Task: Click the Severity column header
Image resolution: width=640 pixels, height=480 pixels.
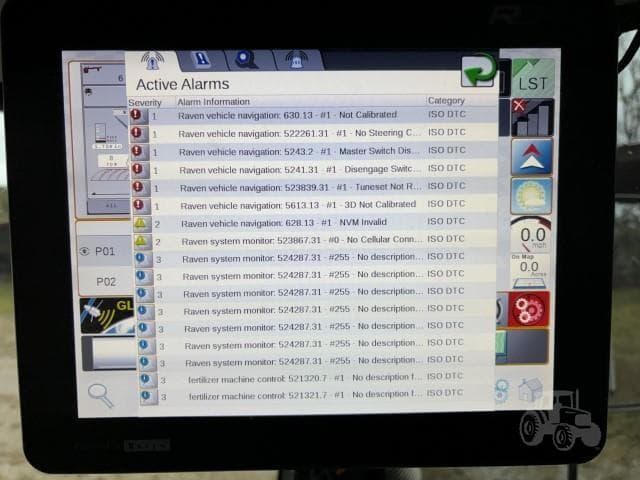Action: pyautogui.click(x=145, y=102)
